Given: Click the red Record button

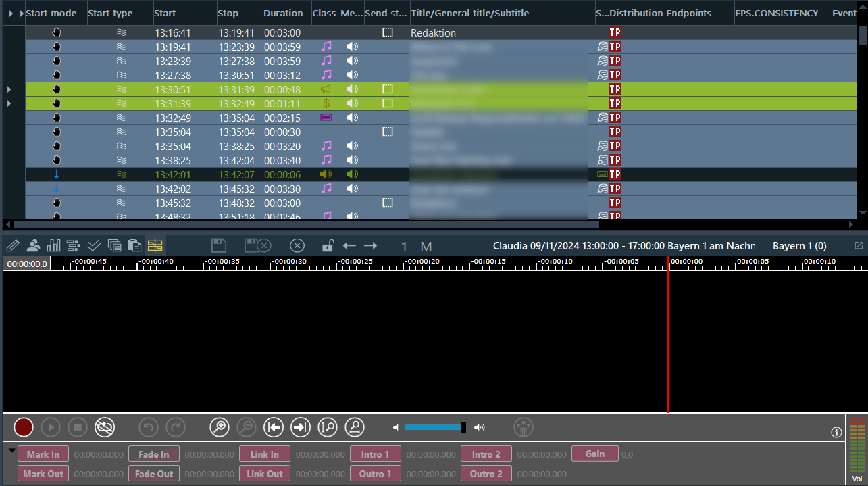Looking at the screenshot, I should tap(24, 427).
